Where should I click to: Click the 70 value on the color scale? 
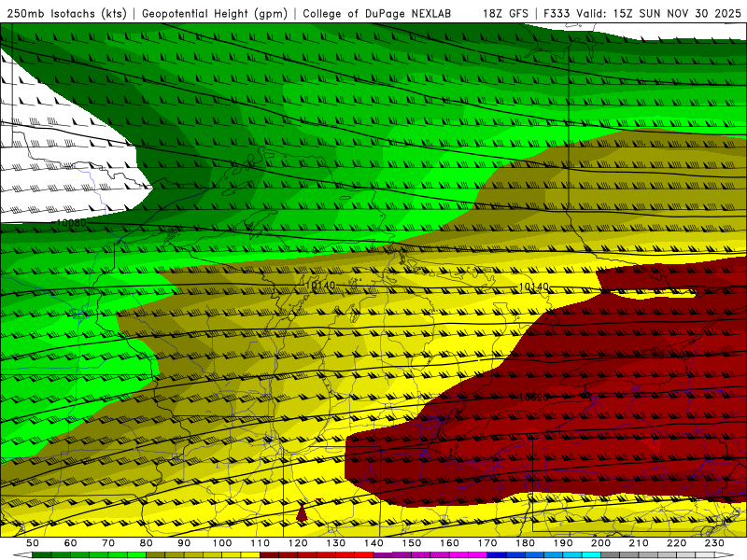coord(108,543)
